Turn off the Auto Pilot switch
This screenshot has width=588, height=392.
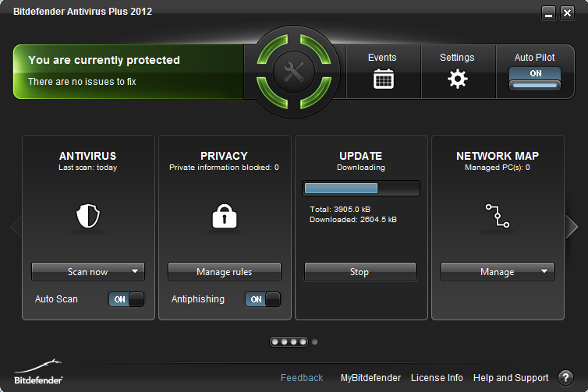coord(535,79)
